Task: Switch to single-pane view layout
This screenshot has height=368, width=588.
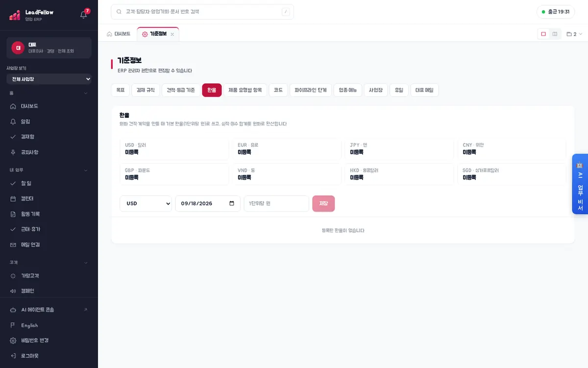Action: pyautogui.click(x=543, y=34)
